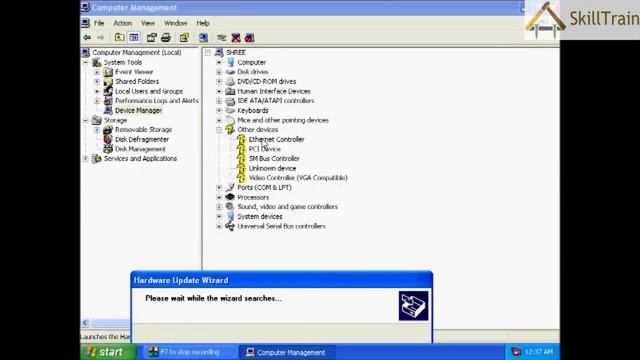Select Performance Logs and Alerts
Viewport: 640px width, 360px height.
[157, 100]
